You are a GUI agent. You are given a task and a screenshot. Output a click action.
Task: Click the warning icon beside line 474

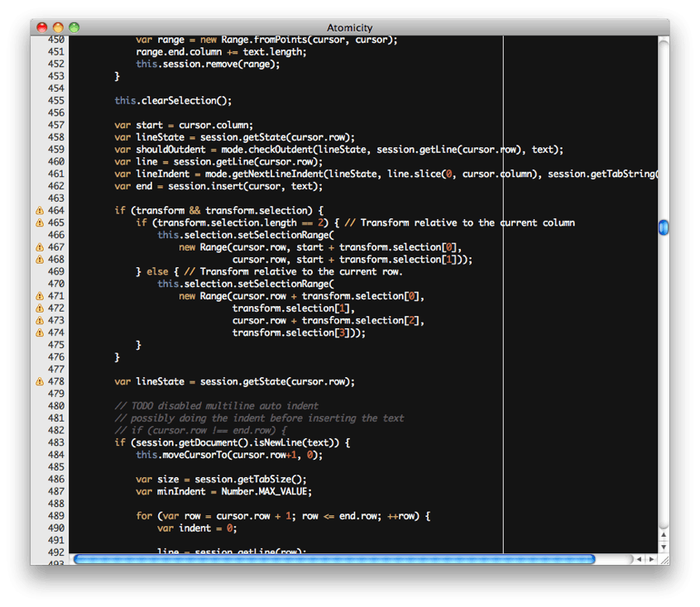point(39,332)
